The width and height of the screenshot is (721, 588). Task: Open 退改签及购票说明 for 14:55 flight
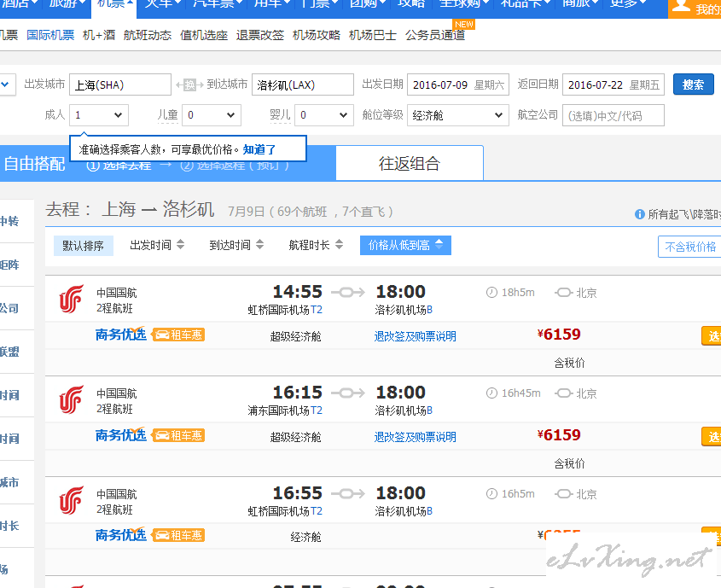416,336
